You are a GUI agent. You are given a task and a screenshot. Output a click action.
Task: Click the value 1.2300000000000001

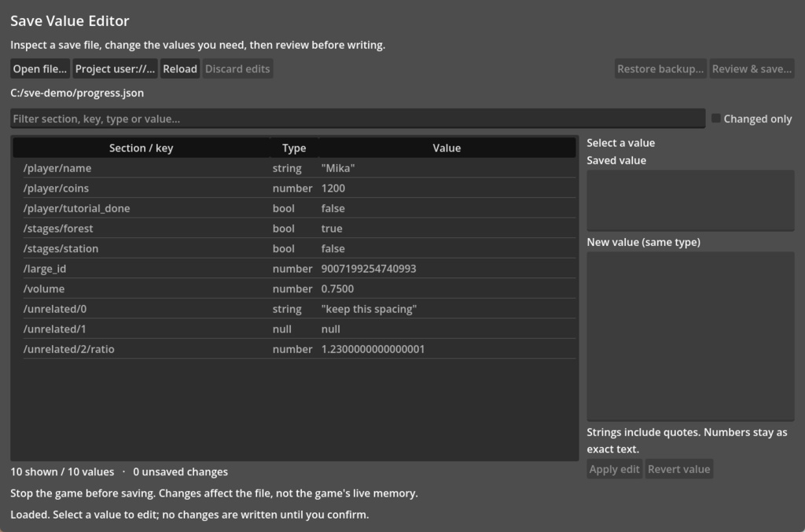click(373, 349)
